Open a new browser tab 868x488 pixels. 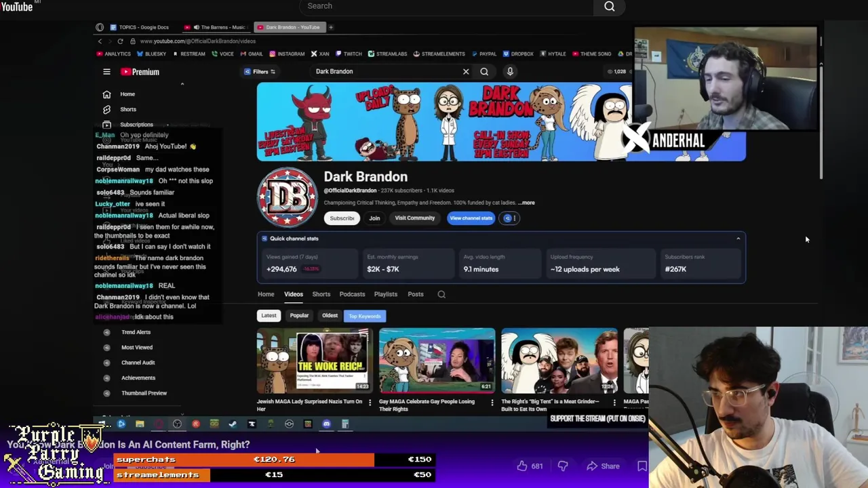point(331,27)
